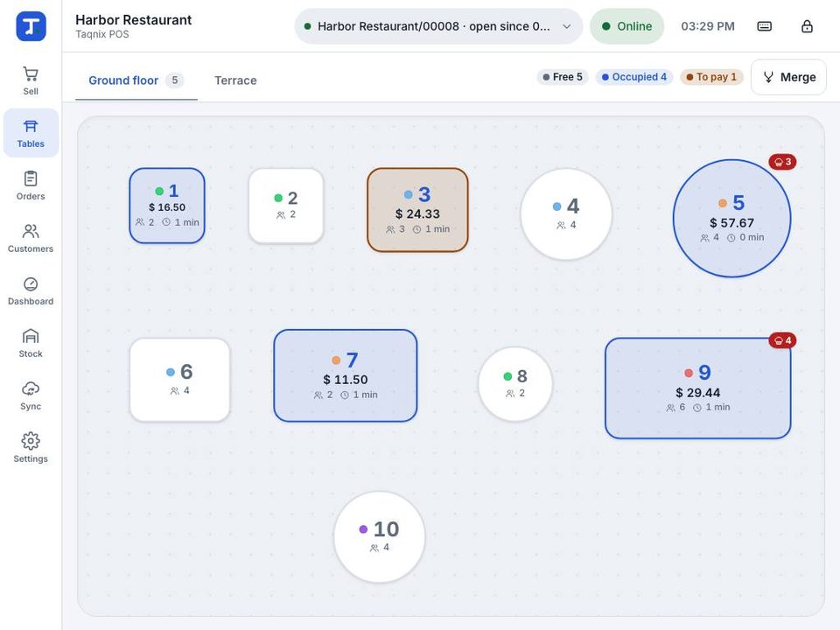Filter tables by Free 5

click(563, 77)
